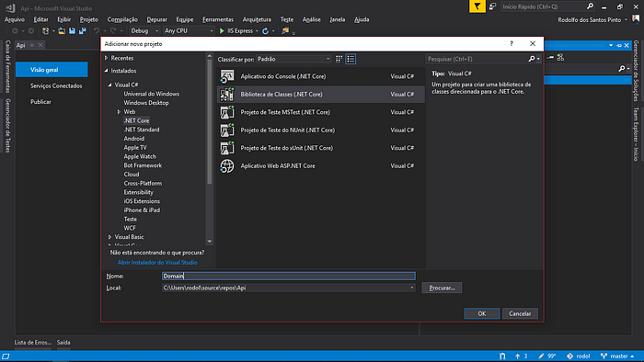644x362 pixels.
Task: Open the Projeto menu
Action: (x=88, y=19)
